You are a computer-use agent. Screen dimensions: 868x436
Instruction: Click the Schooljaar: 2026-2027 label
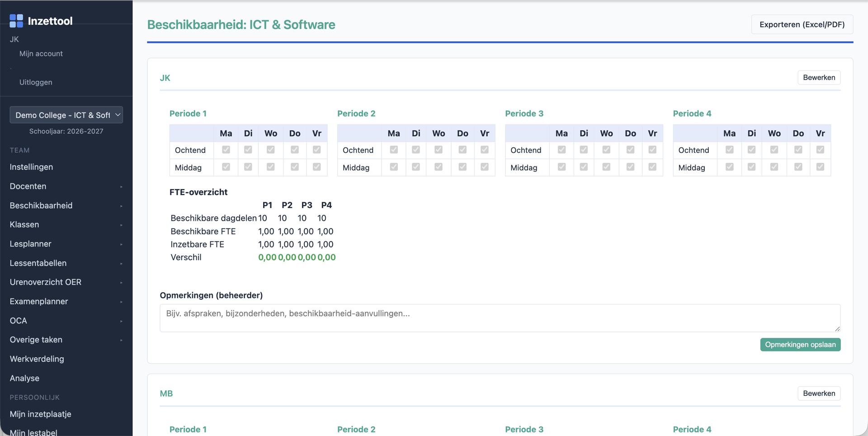click(x=66, y=131)
